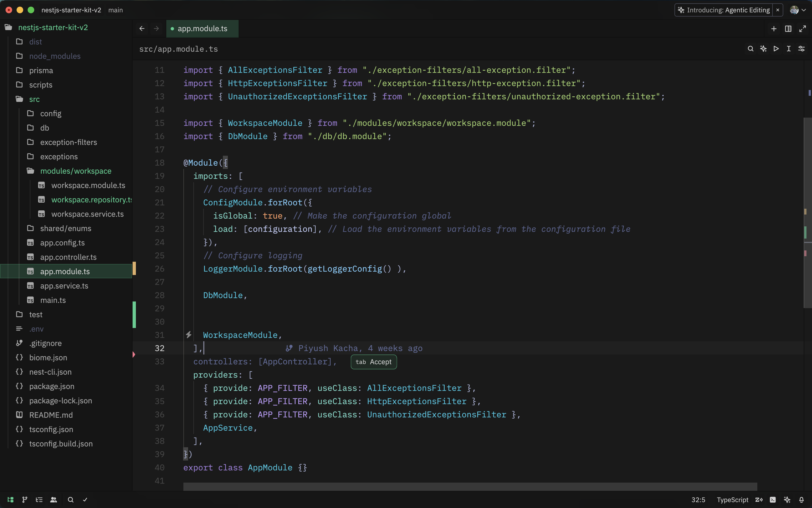This screenshot has height=508, width=812.
Task: Split the editor pane
Action: tap(788, 29)
